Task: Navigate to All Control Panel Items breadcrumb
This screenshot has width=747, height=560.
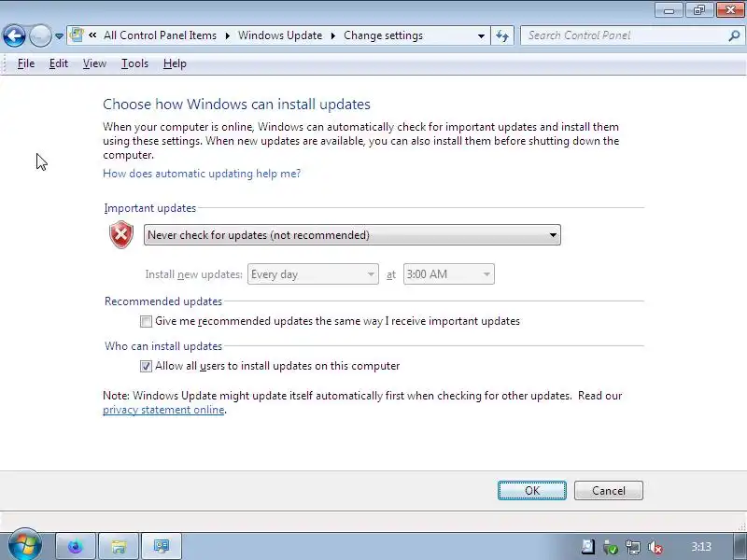Action: (160, 35)
